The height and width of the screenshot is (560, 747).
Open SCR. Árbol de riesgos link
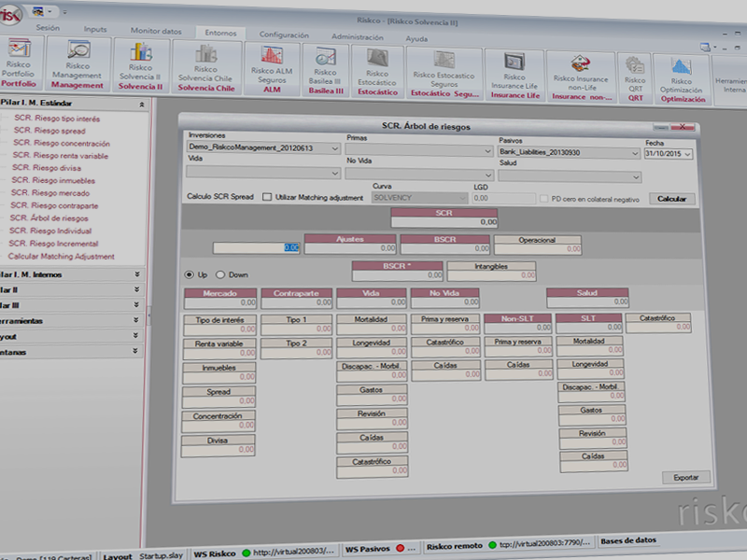pos(49,218)
